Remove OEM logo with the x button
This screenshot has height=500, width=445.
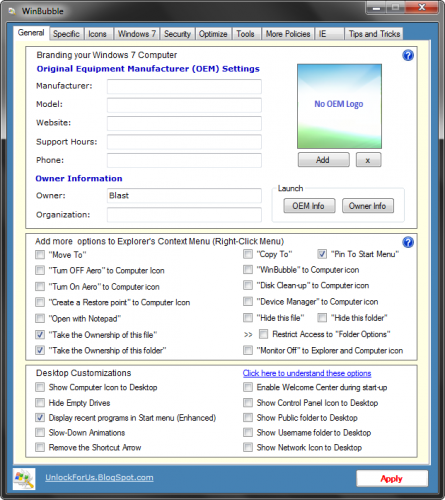(368, 160)
